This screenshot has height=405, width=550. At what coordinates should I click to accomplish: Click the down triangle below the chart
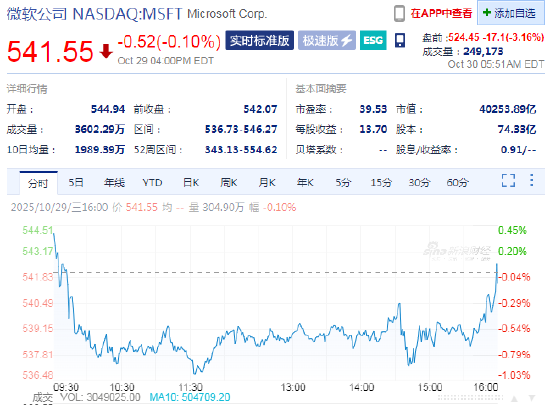tap(532, 399)
